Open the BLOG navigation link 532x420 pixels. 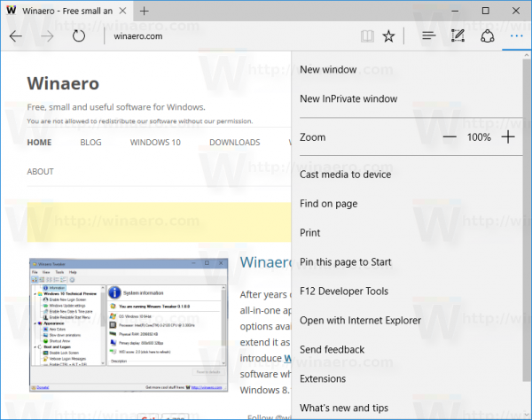(90, 143)
